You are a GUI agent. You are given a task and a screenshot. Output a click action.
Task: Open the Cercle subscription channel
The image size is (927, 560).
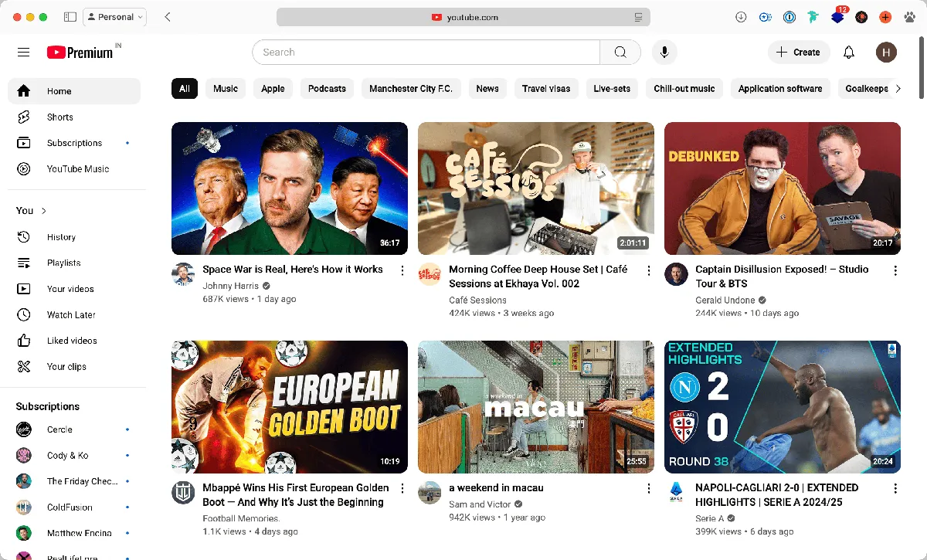click(x=74, y=429)
